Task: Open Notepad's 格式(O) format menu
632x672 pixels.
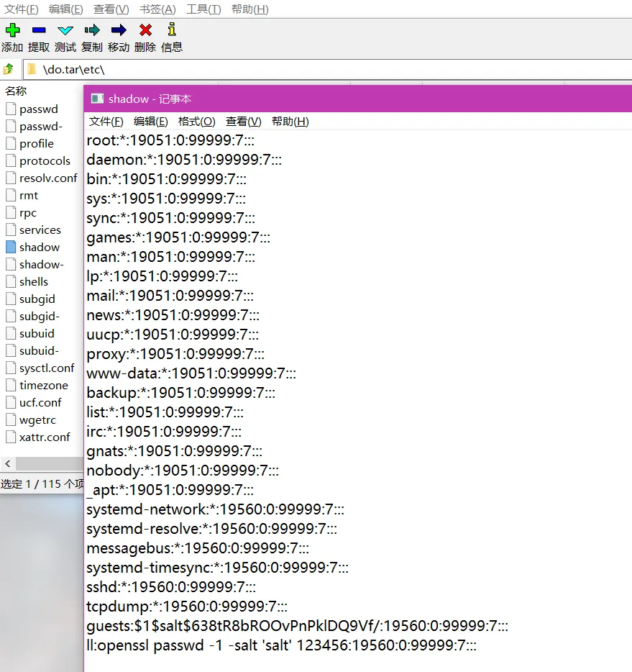Action: pos(196,122)
